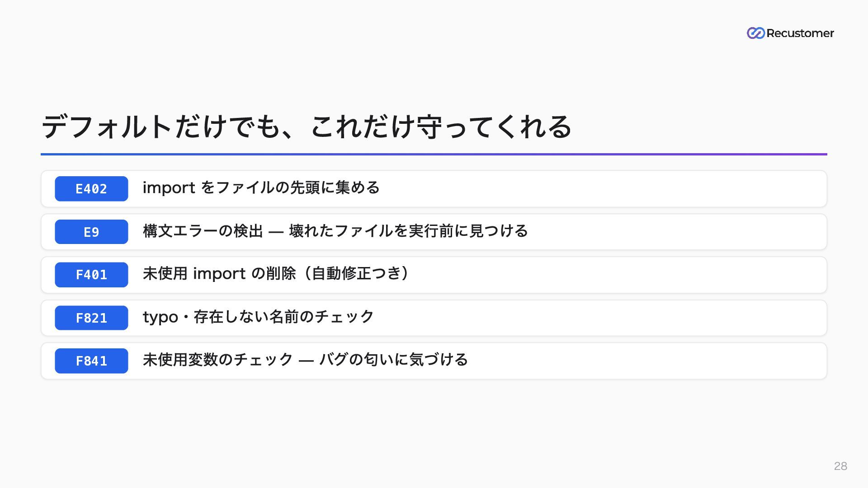The height and width of the screenshot is (488, 868).
Task: Select the F821 rule badge
Action: 91,318
